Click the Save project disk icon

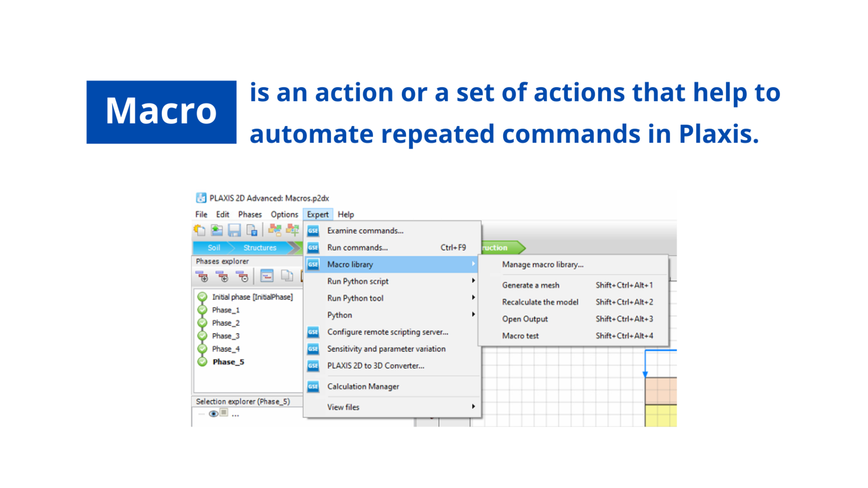235,230
